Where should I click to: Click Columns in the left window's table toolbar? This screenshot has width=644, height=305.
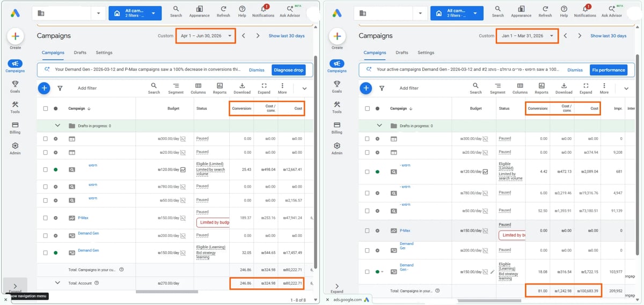click(198, 88)
